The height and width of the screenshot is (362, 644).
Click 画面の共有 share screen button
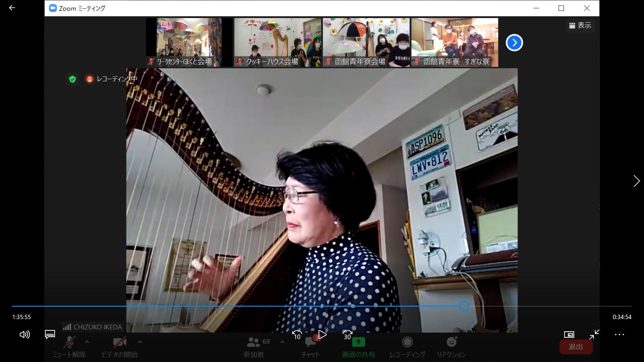tap(358, 347)
